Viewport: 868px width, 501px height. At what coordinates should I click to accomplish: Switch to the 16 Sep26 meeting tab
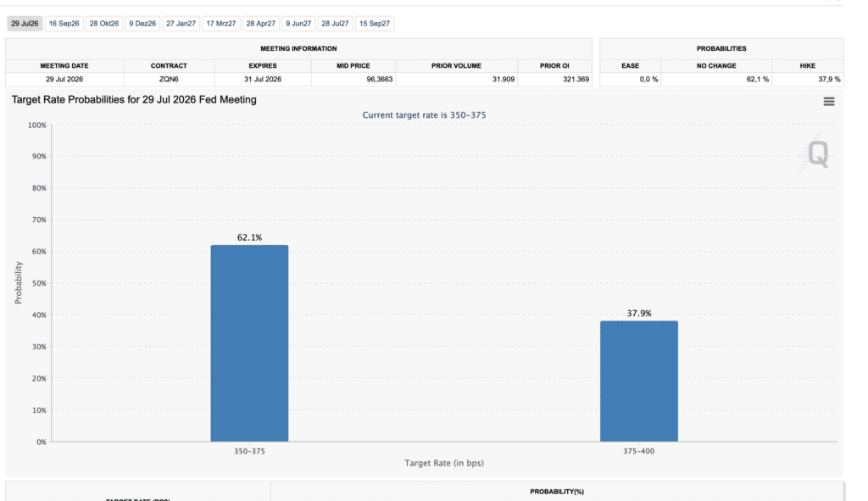pyautogui.click(x=64, y=24)
